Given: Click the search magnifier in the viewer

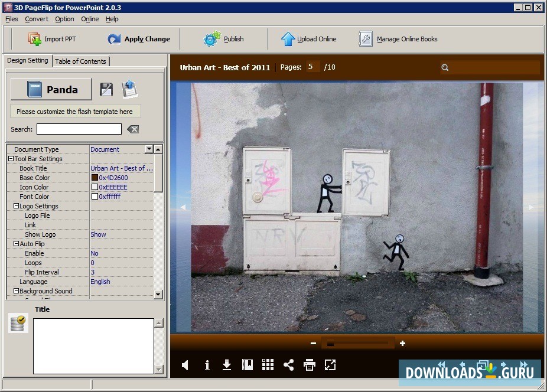Looking at the screenshot, I should [445, 68].
